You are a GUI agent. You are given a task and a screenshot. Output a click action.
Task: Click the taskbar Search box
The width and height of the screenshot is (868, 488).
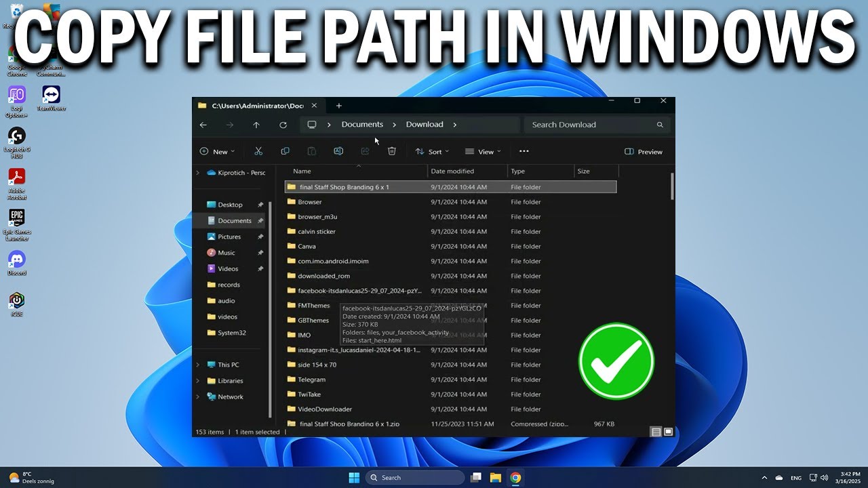416,478
